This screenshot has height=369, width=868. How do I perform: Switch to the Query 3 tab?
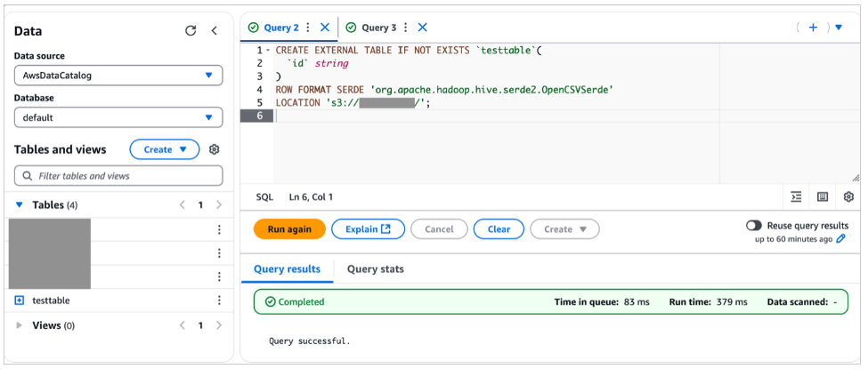[x=378, y=28]
